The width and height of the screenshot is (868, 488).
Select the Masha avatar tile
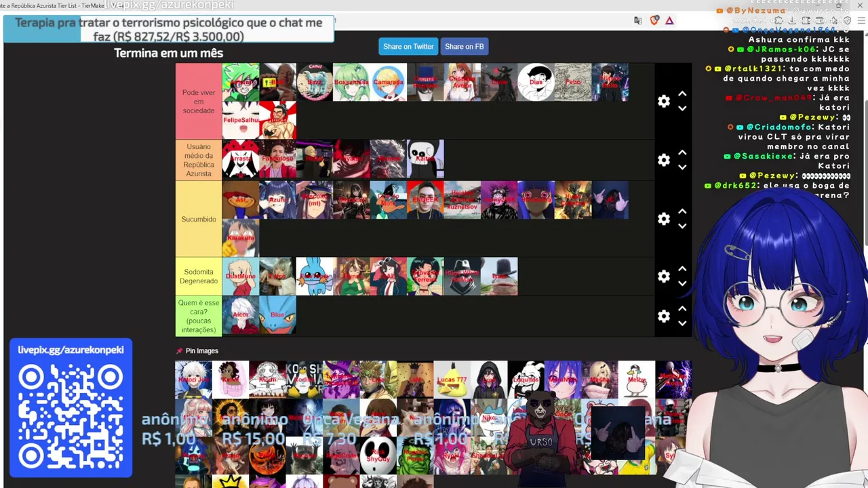click(600, 379)
